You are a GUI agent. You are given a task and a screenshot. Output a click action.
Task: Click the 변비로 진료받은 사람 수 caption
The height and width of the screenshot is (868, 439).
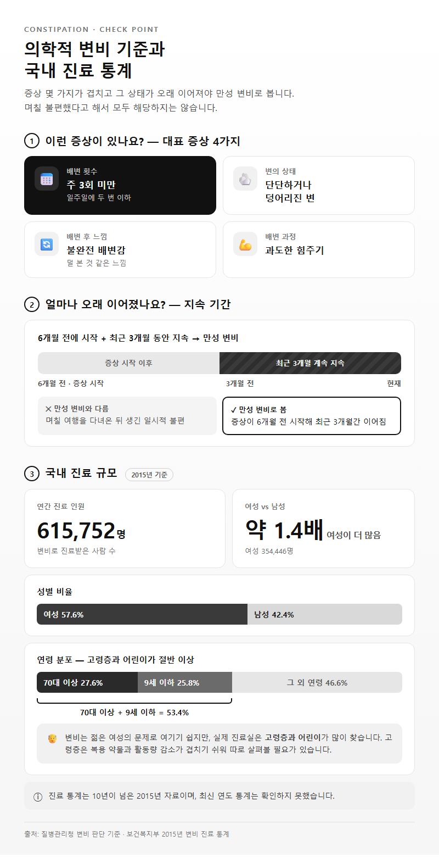coord(76,551)
